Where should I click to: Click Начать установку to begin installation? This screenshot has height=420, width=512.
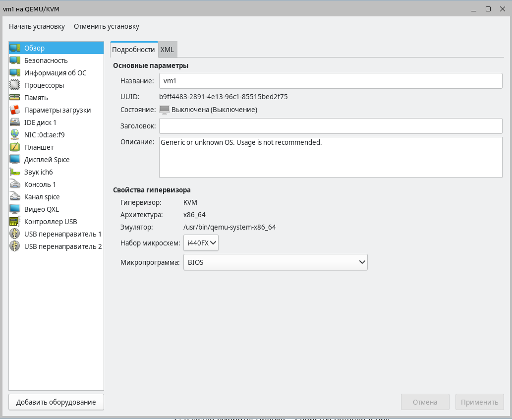coord(37,26)
